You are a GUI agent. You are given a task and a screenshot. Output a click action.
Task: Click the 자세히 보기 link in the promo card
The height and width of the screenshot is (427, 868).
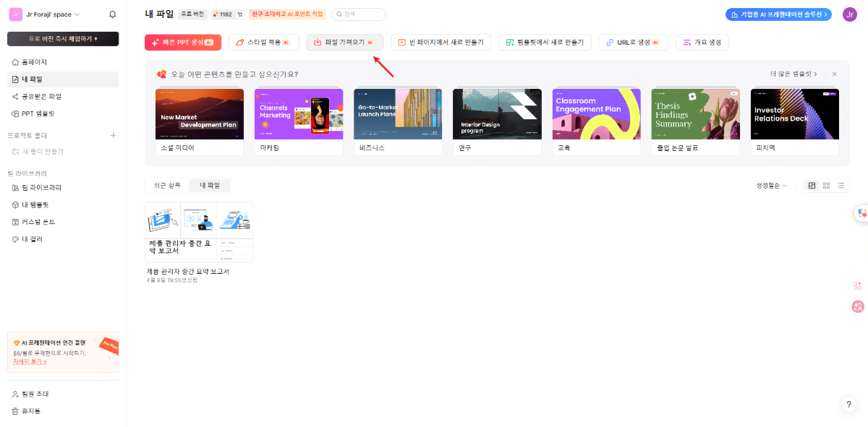(x=30, y=361)
